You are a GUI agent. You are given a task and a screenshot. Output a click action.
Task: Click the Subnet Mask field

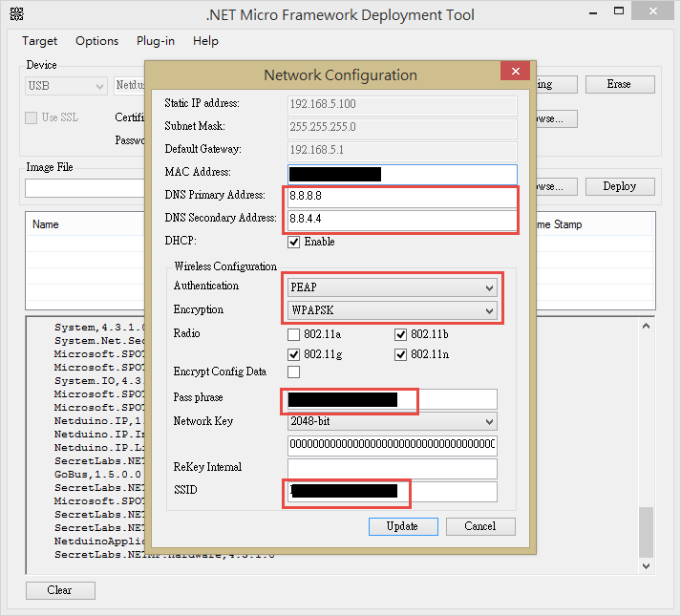[x=402, y=127]
